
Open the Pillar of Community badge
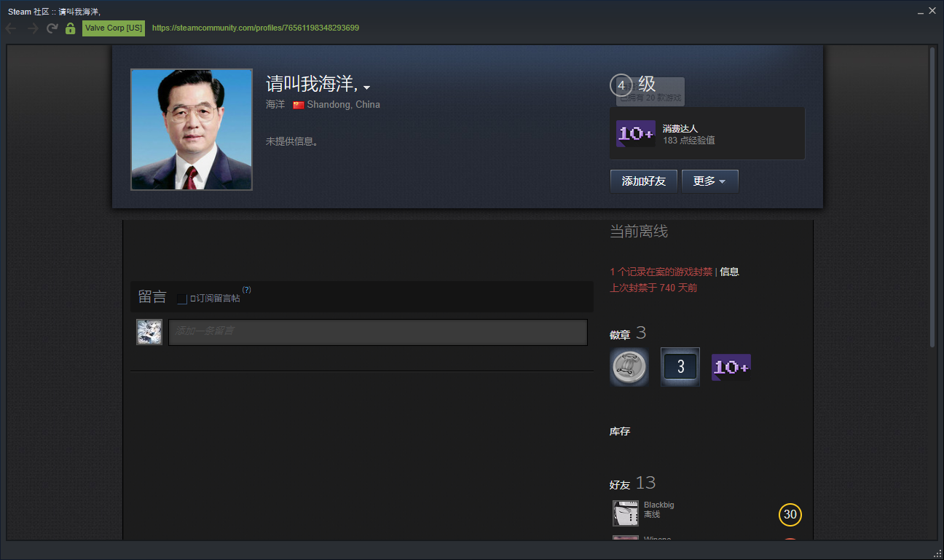click(629, 366)
